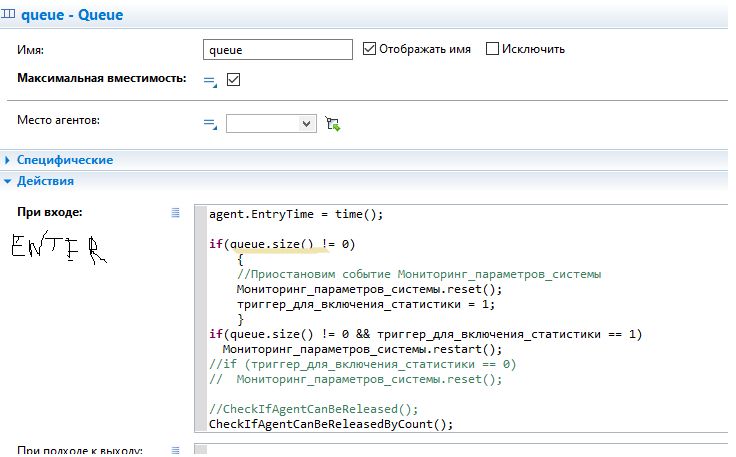Image resolution: width=736 pixels, height=457 pixels.
Task: Toggle the Отображать имя checkbox
Action: [x=369, y=48]
